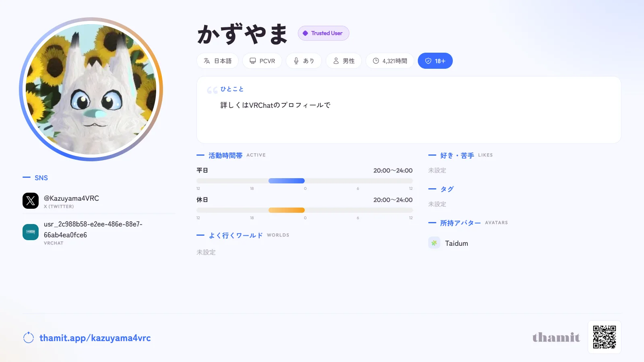
Task: Click the thamit circular logo icon
Action: point(29,338)
